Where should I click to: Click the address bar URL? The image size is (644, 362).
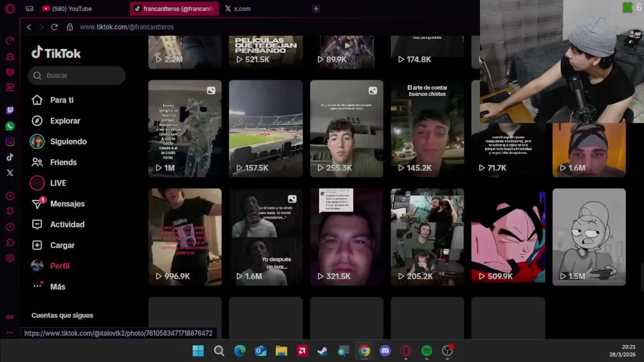(127, 27)
